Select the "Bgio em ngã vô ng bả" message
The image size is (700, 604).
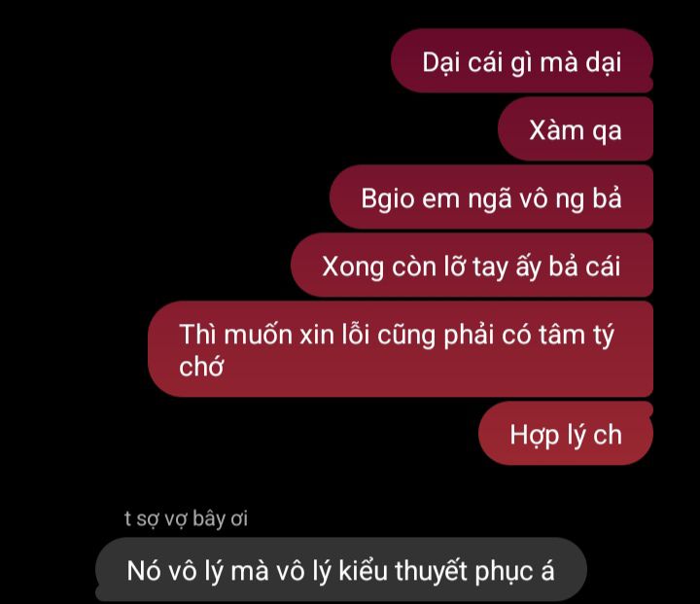point(492,197)
